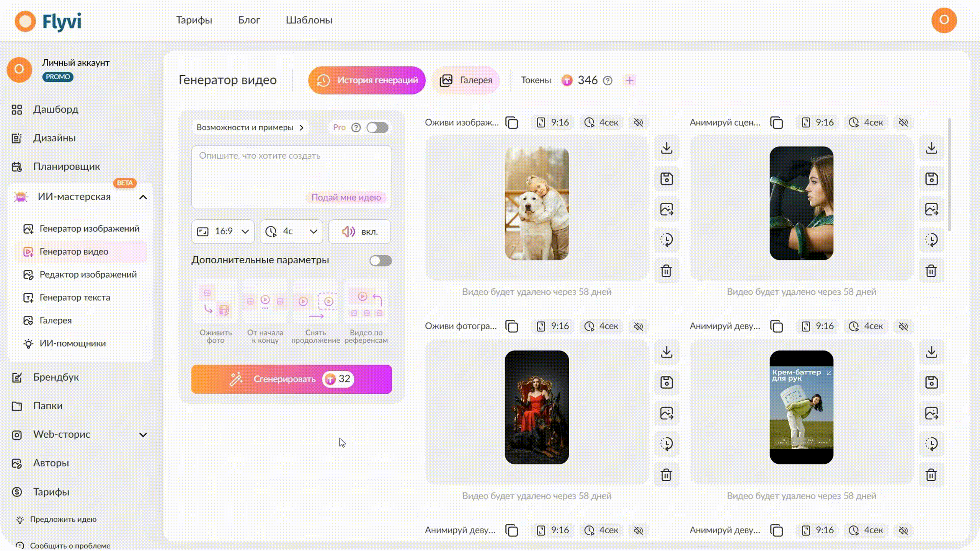The width and height of the screenshot is (980, 551).
Task: Enable Дополнительные параметры switch
Action: point(381,261)
